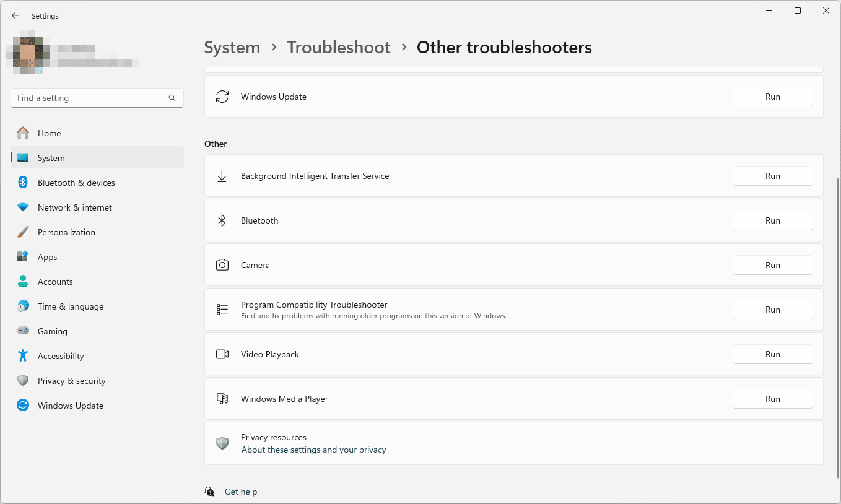Go to the Accounts section
The image size is (841, 504).
(55, 282)
